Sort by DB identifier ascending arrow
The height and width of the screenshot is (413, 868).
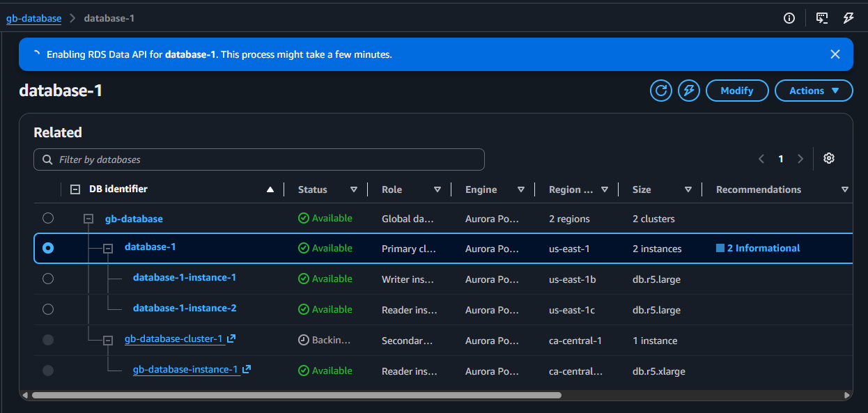click(270, 189)
